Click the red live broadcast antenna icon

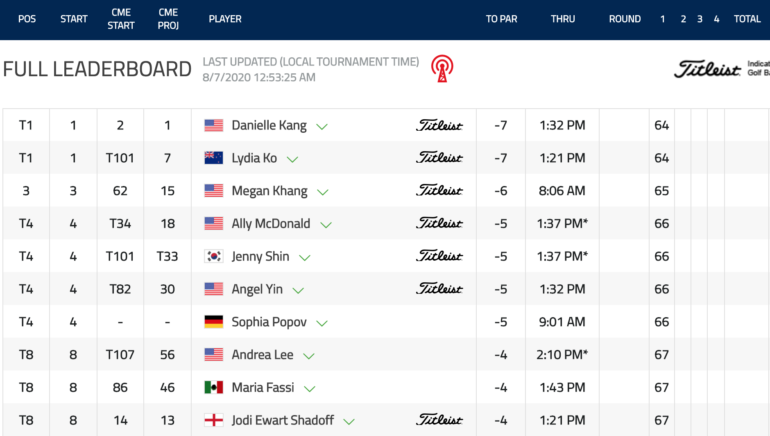click(x=442, y=68)
